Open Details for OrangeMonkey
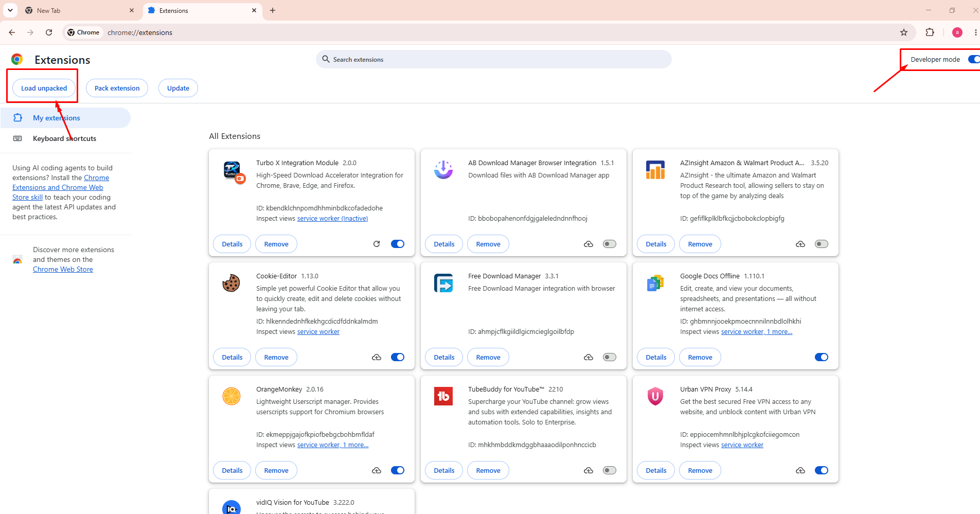 click(232, 470)
